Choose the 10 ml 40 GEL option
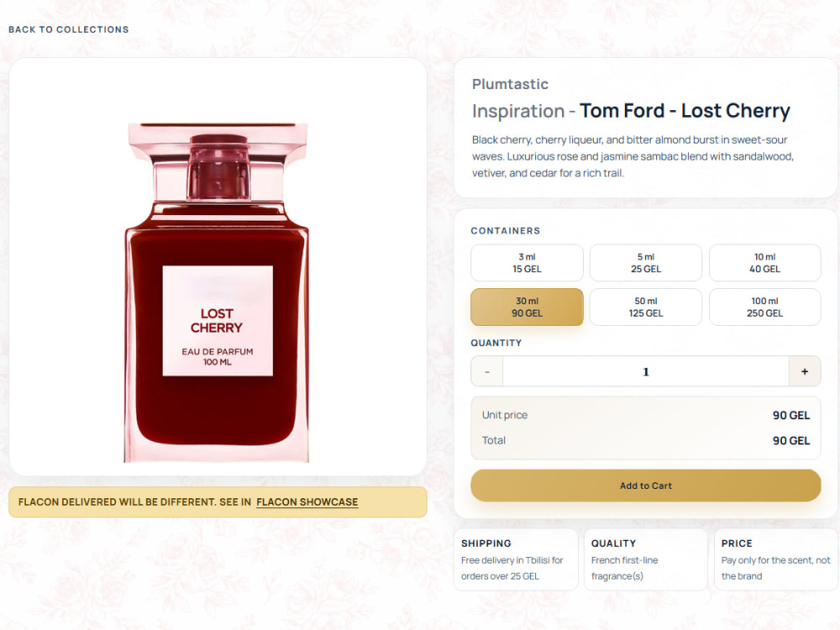Screen dimensions: 840x630 (x=764, y=263)
